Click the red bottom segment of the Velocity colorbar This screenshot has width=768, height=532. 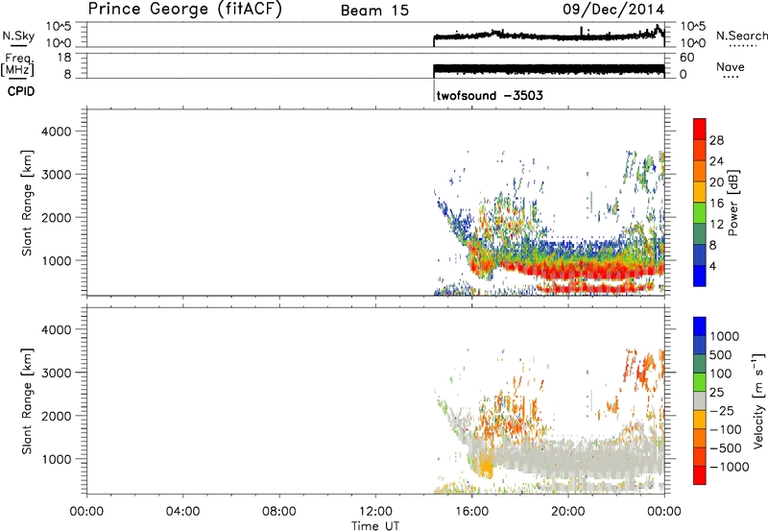(x=700, y=475)
